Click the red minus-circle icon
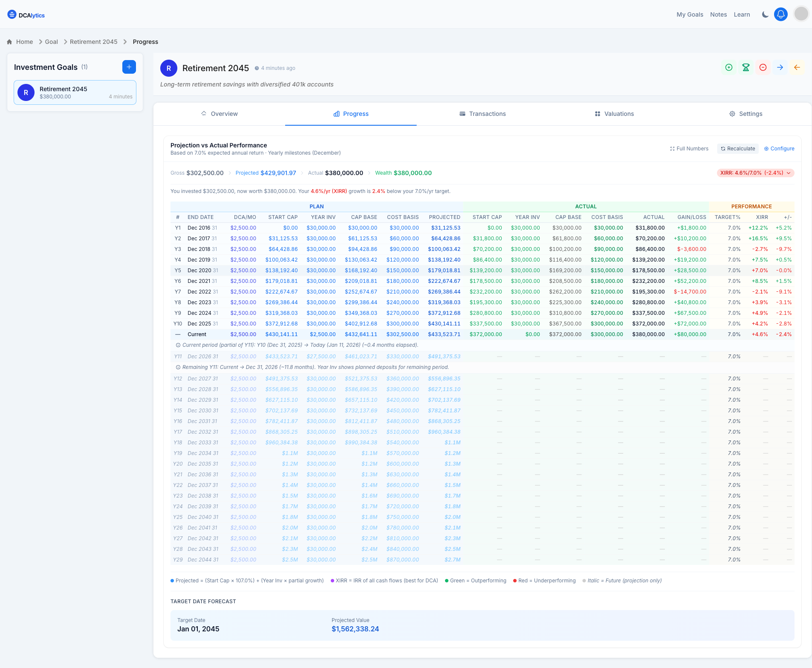Image resolution: width=812 pixels, height=668 pixels. click(x=763, y=67)
